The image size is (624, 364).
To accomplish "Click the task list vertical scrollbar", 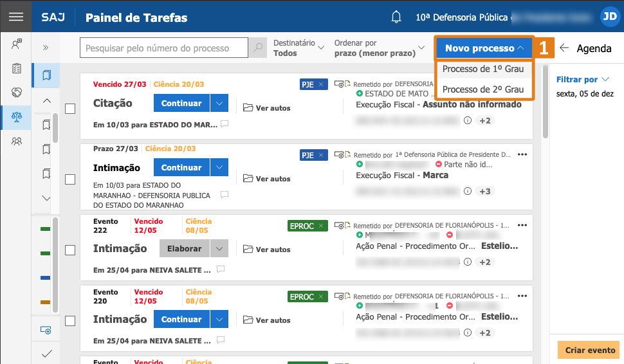I will [x=546, y=102].
